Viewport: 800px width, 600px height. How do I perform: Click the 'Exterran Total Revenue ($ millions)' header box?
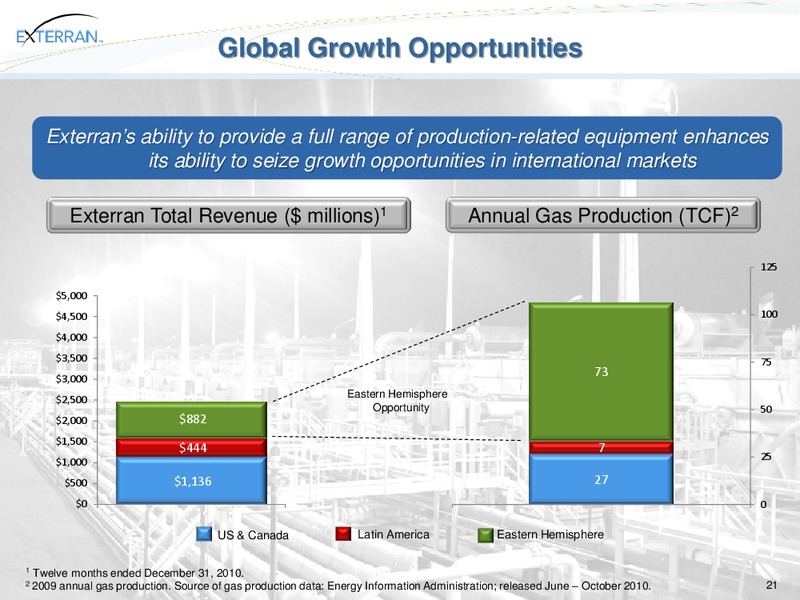pos(229,215)
